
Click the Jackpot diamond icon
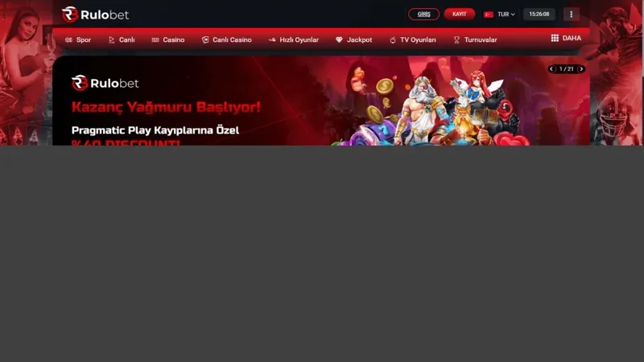pos(339,39)
